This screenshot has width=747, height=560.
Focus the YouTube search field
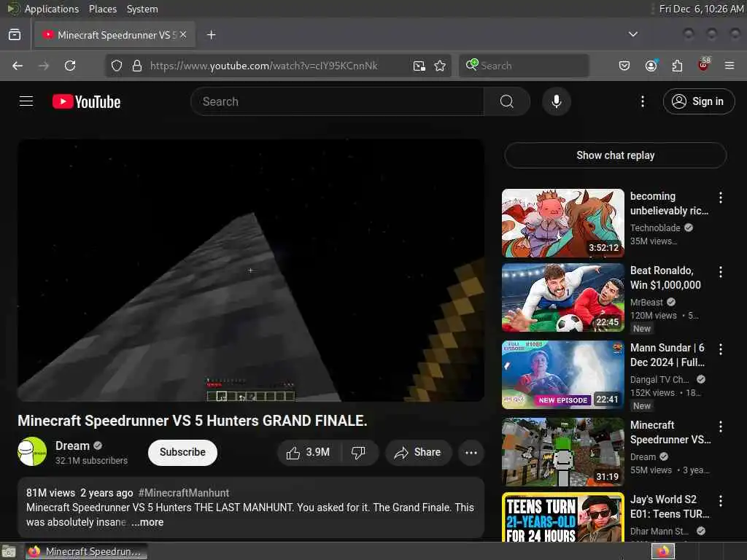(337, 101)
